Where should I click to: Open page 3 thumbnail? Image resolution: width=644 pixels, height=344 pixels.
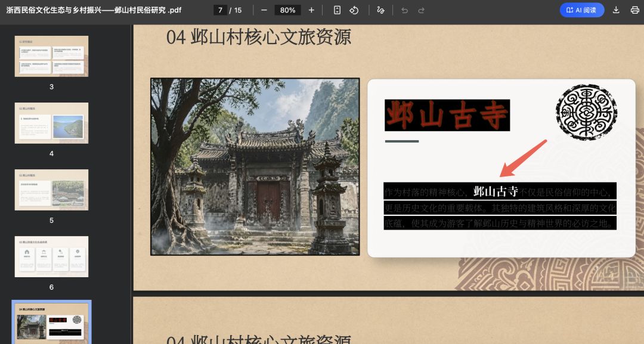[51, 56]
